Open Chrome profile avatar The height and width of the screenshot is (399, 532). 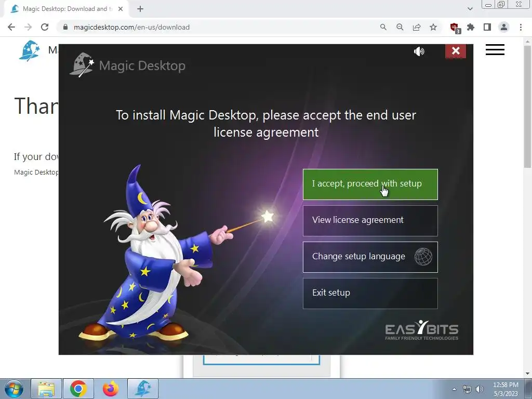[x=504, y=27]
